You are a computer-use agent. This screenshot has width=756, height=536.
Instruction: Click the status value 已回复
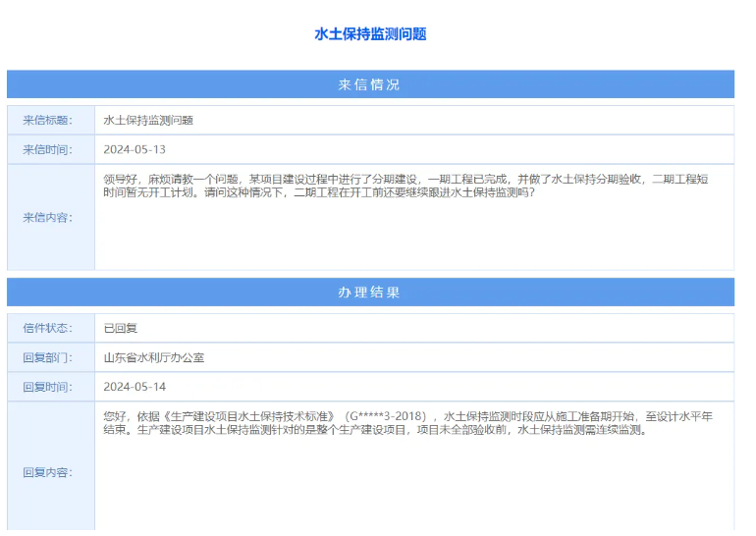(121, 328)
